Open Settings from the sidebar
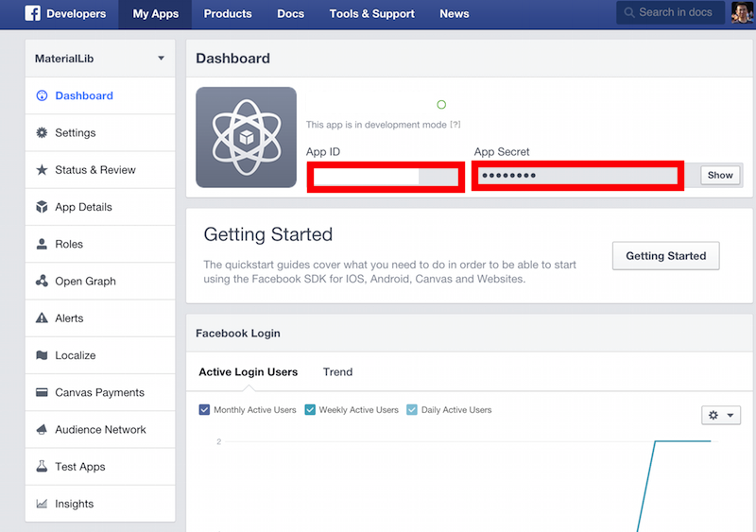756x532 pixels. pos(100,132)
